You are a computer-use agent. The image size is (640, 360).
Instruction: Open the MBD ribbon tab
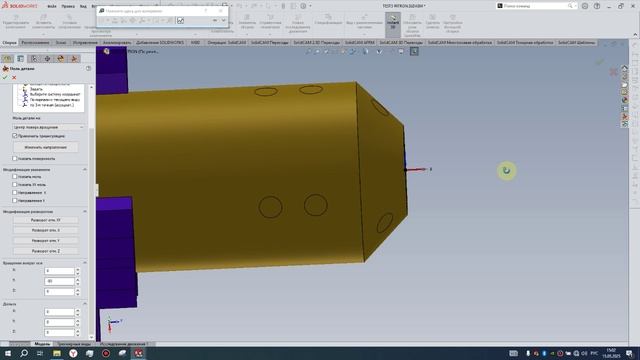[196, 42]
